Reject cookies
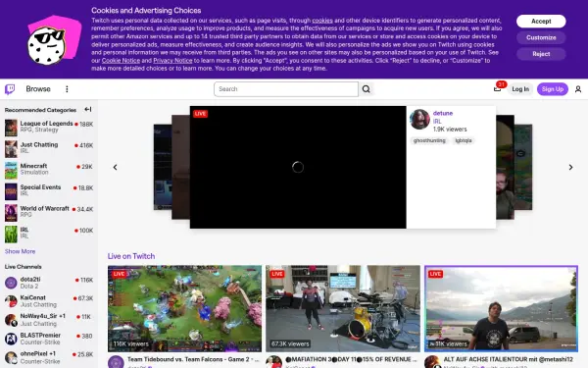 [x=541, y=54]
